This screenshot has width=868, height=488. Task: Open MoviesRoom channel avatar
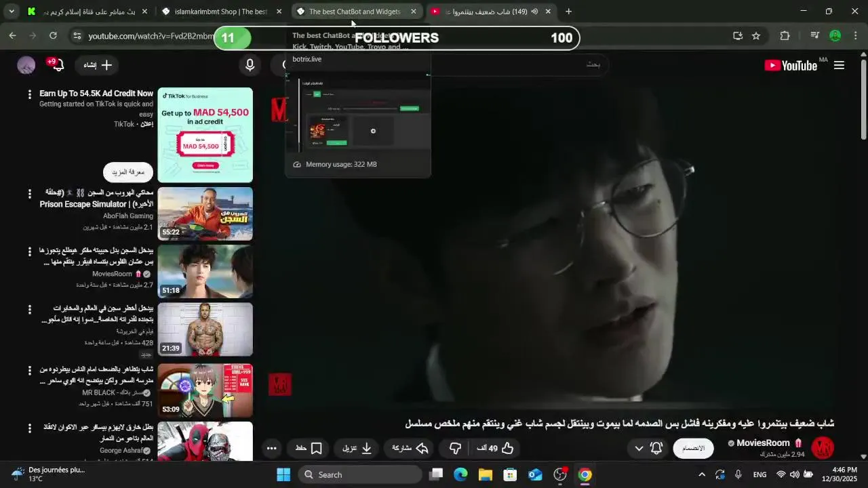click(823, 447)
